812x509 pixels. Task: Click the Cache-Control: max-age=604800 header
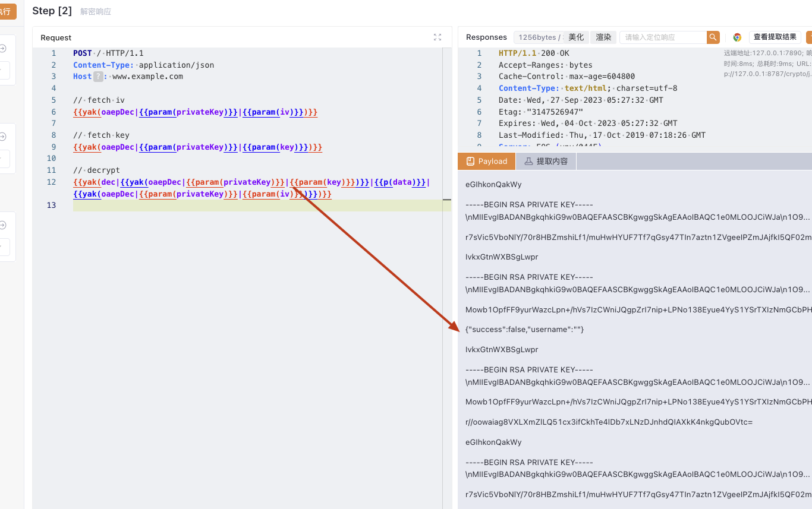click(x=566, y=77)
